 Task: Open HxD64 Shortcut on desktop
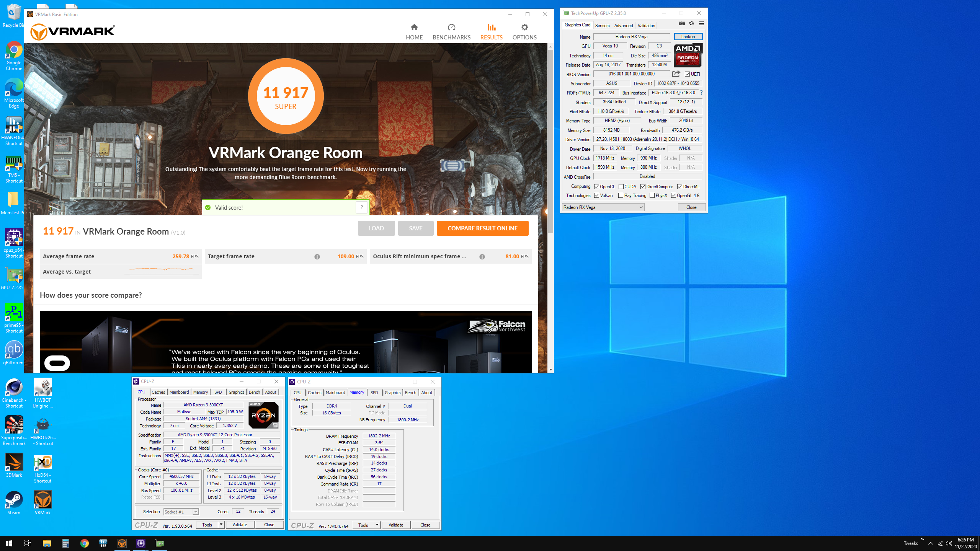point(42,468)
